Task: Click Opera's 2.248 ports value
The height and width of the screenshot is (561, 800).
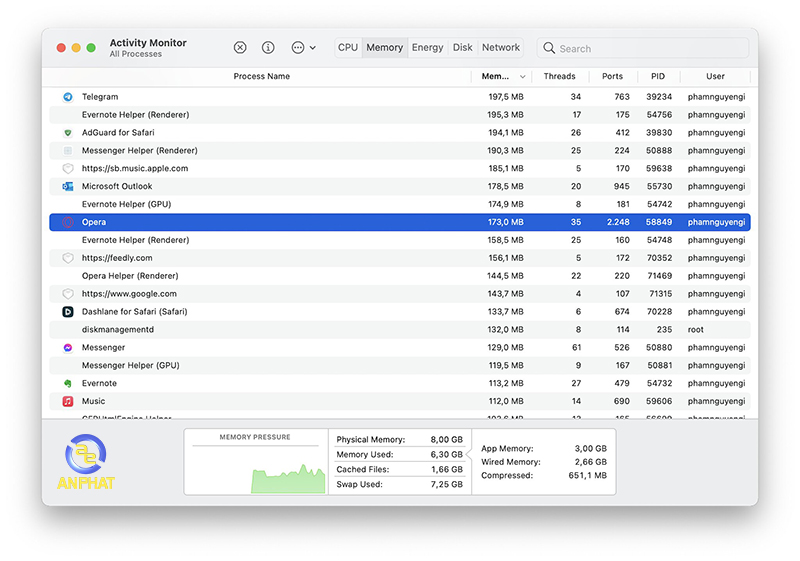Action: pos(618,222)
